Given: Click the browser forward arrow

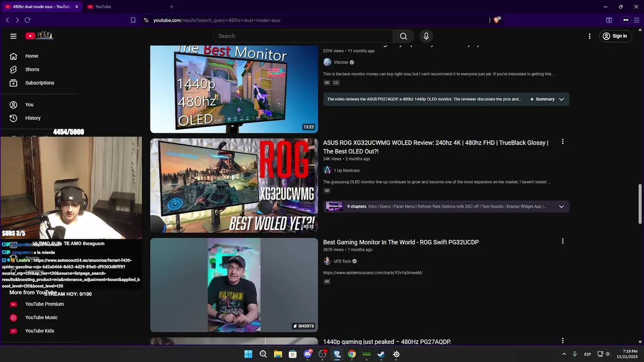Looking at the screenshot, I should pyautogui.click(x=17, y=20).
